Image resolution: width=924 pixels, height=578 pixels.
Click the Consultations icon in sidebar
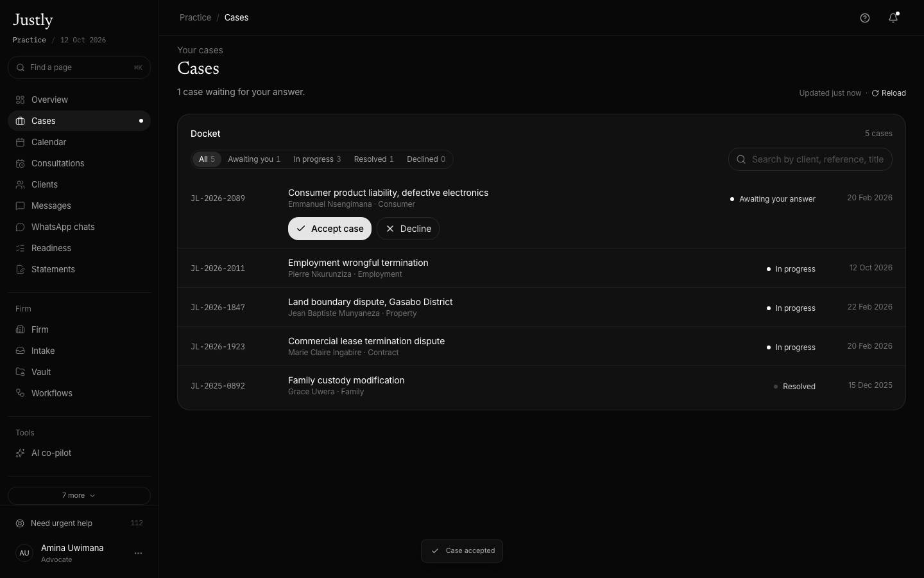21,163
